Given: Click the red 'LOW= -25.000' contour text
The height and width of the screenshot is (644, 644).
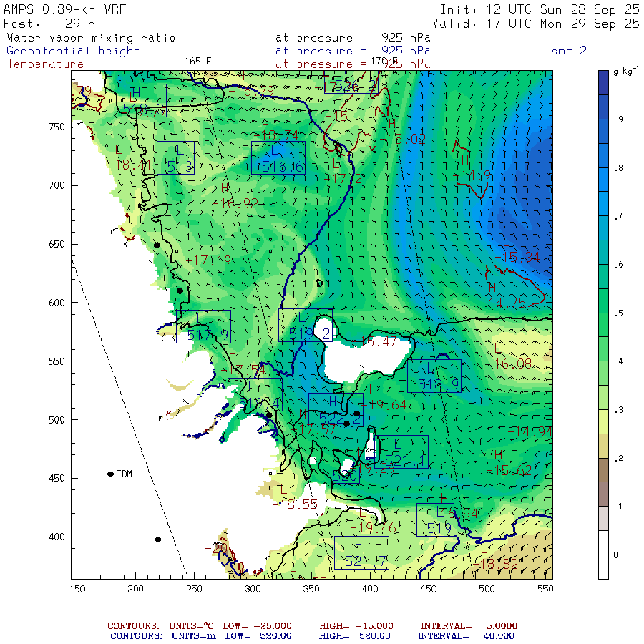Looking at the screenshot, I should pyautogui.click(x=257, y=626).
